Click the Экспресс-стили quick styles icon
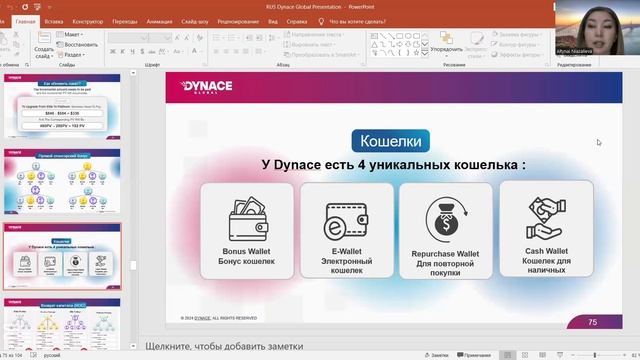 pos(476,44)
